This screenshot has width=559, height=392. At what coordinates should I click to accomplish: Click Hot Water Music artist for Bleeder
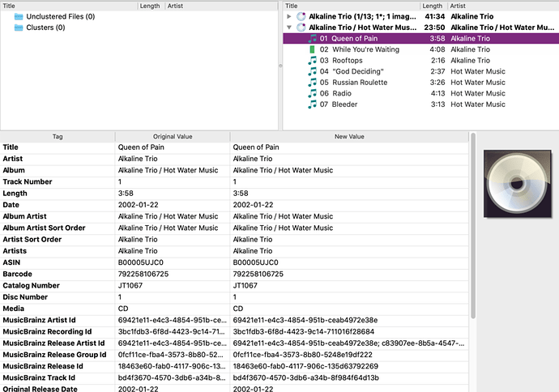point(478,104)
